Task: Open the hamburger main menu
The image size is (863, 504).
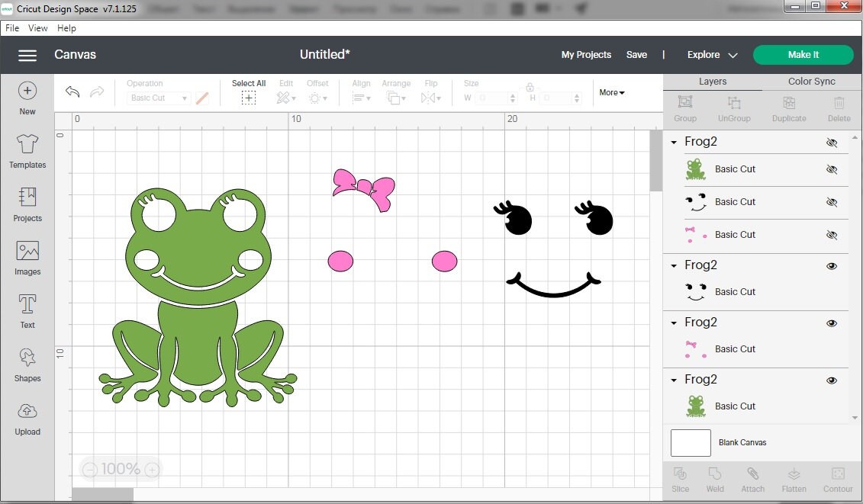Action: pos(27,55)
